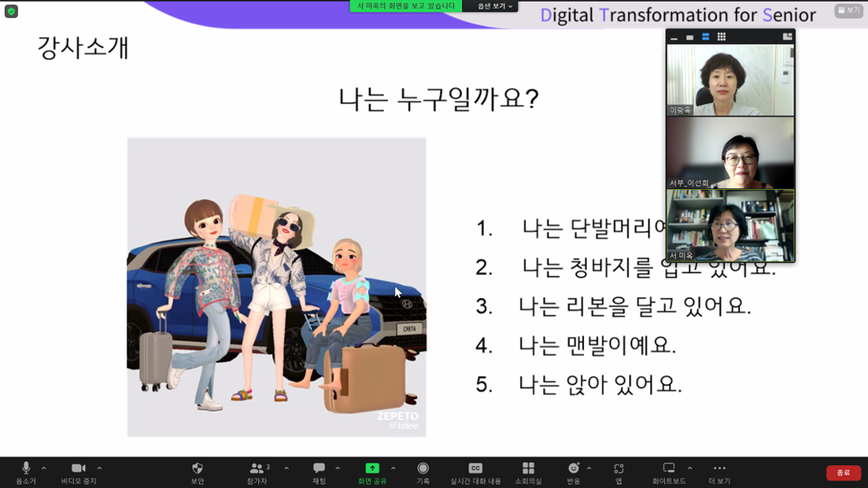
Task: Select 서 미옥's video thumbnail
Action: pyautogui.click(x=731, y=226)
